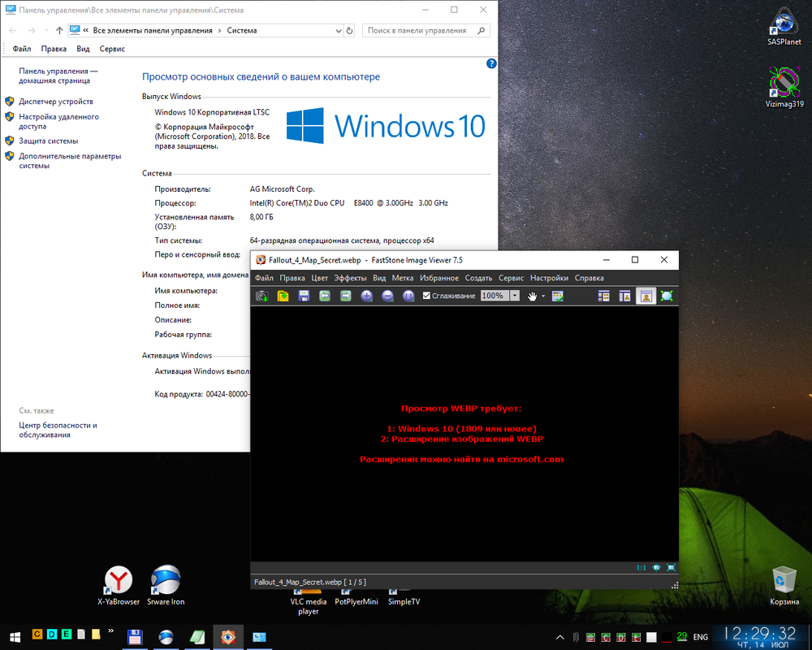Click the screen capture camera icon in FastStone
The image size is (812, 650).
tap(262, 296)
